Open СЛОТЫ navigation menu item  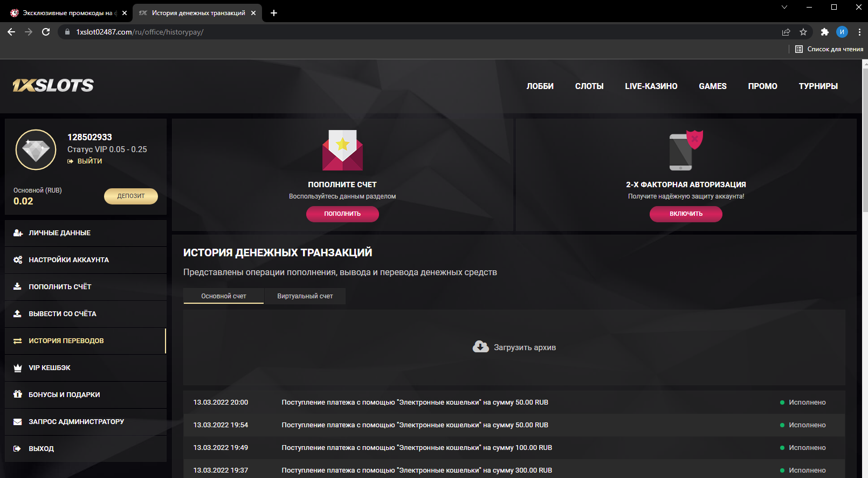point(589,86)
